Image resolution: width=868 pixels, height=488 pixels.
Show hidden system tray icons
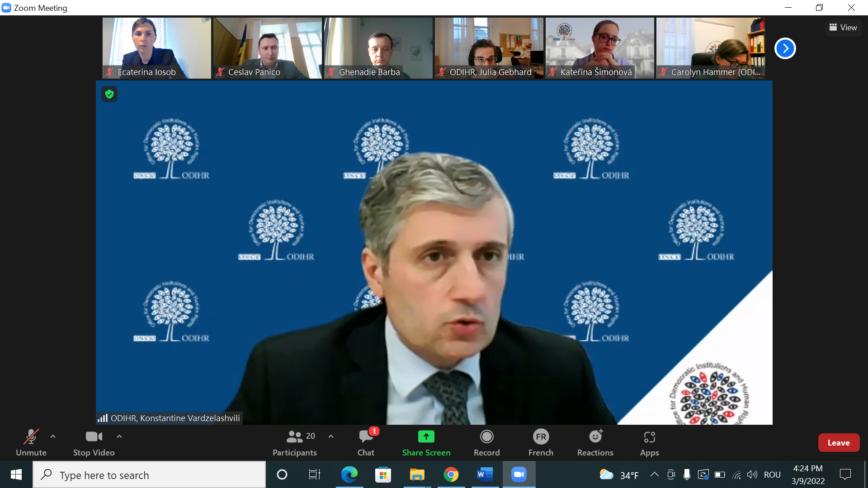click(x=654, y=474)
